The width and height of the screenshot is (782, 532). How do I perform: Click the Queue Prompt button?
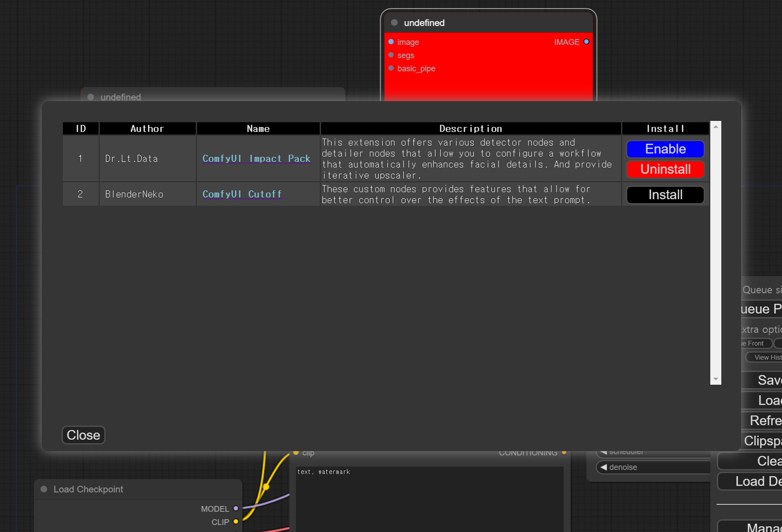[761, 309]
